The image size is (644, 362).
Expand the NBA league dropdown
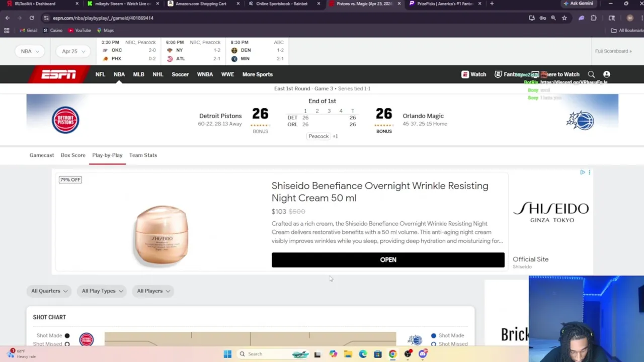(x=30, y=51)
